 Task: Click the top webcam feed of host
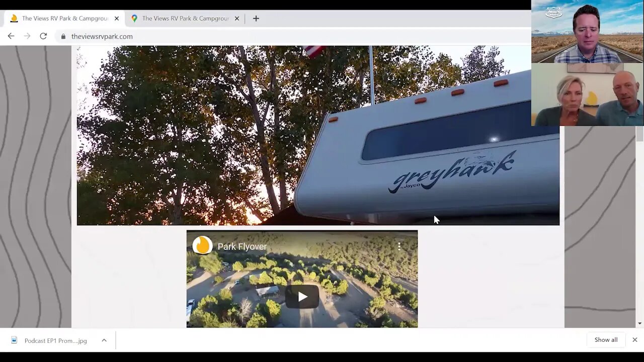tap(587, 32)
